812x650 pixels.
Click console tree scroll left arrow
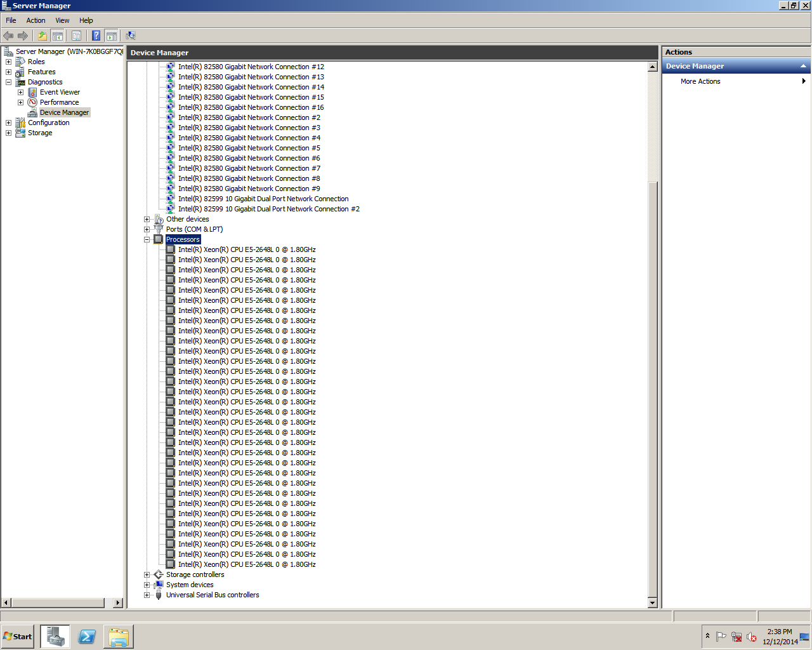tap(6, 602)
